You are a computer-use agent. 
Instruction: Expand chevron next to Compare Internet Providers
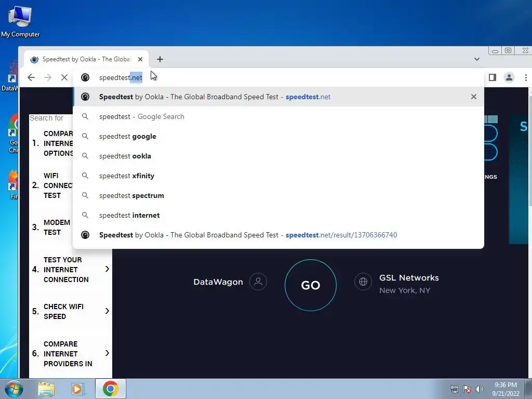tap(107, 353)
